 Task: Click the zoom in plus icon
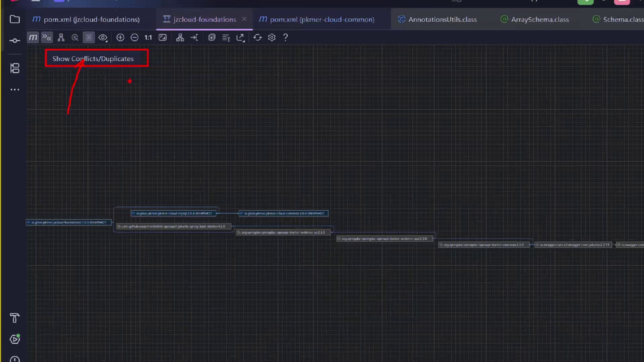coord(120,38)
